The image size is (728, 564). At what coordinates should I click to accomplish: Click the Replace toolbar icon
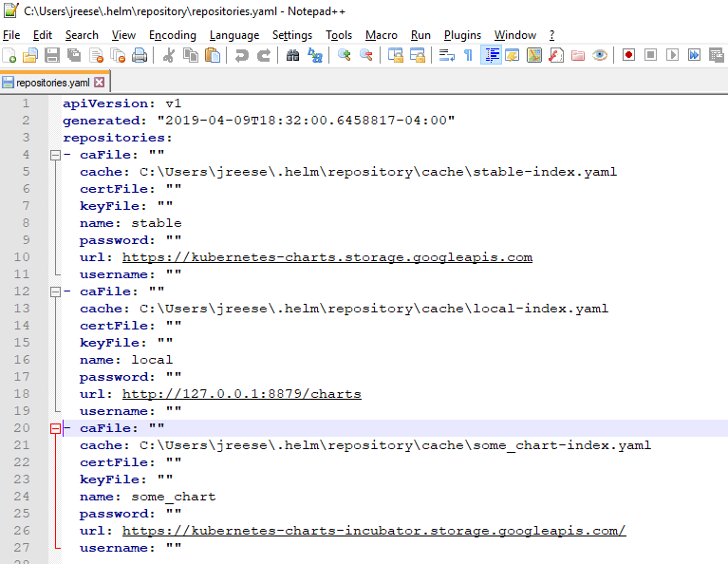click(x=315, y=55)
